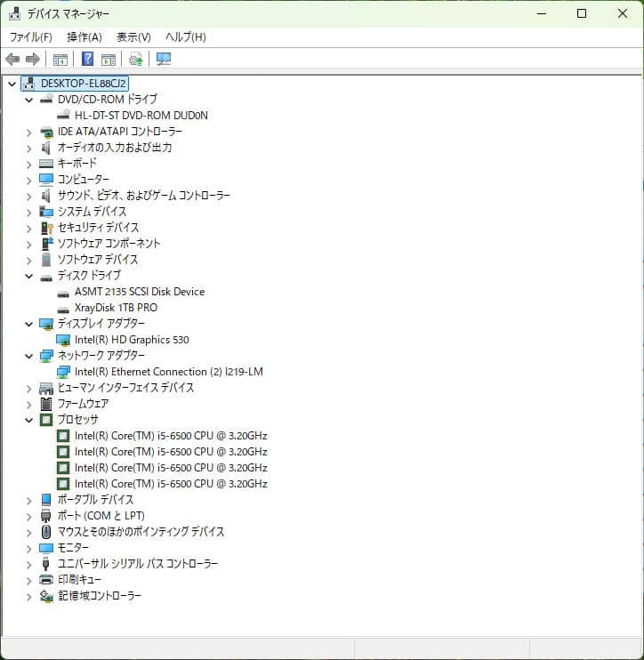Collapse the DVD/CD-ROM ドライブ branch
This screenshot has width=644, height=660.
click(28, 100)
